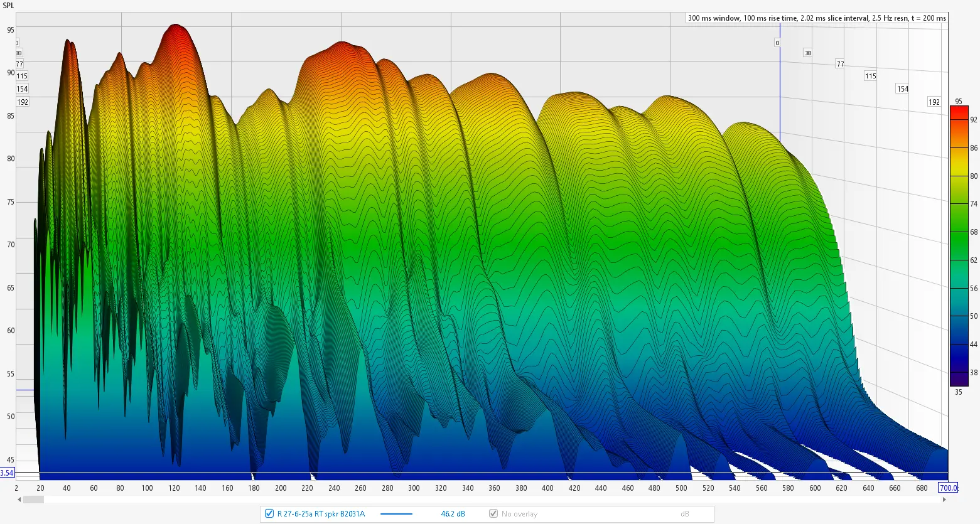Click the SPL axis label

pos(8,6)
